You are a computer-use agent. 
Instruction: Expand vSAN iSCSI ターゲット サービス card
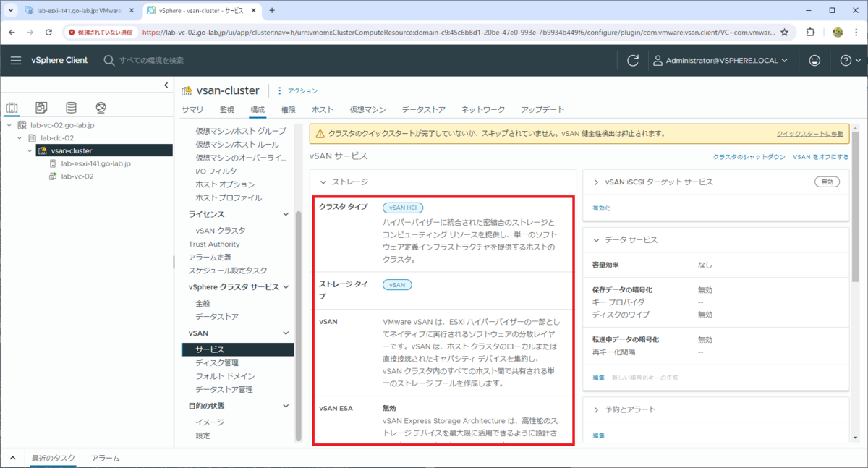point(596,182)
